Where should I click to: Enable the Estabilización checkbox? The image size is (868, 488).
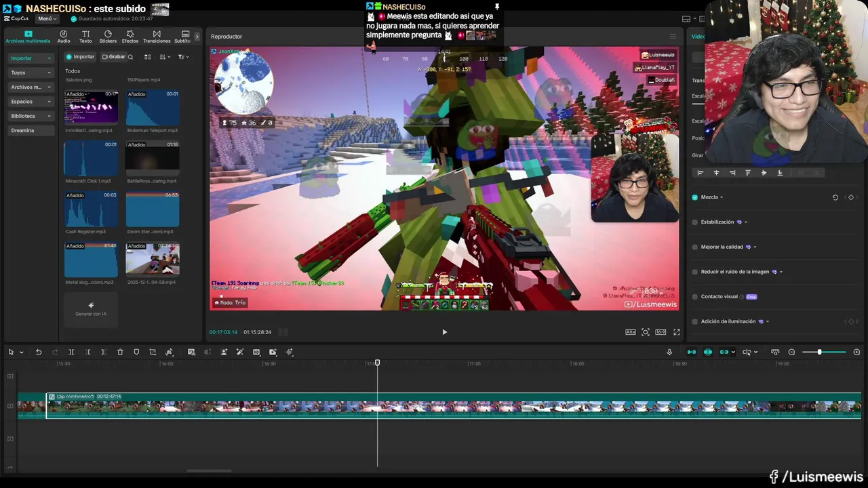coord(694,222)
